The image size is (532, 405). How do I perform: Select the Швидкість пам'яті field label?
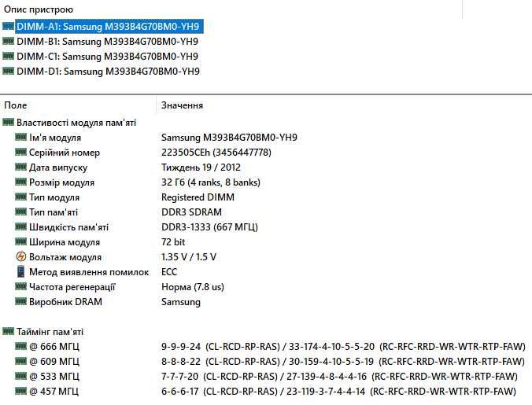[69, 227]
